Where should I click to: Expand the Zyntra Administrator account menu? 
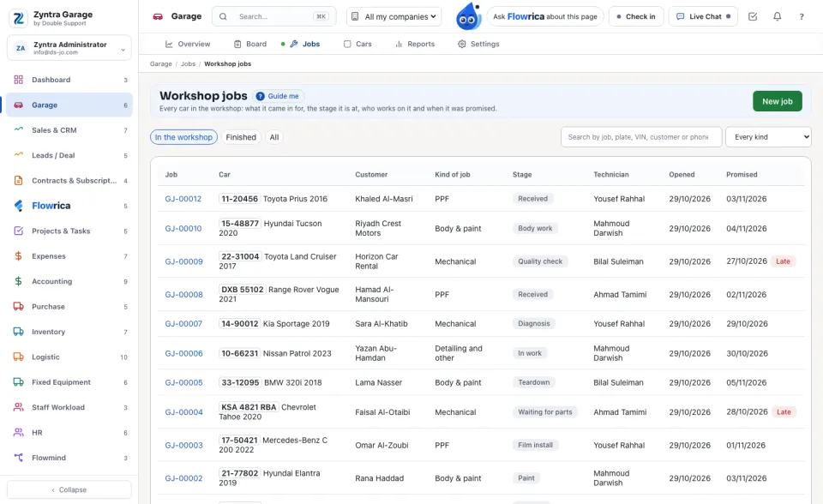pos(69,48)
